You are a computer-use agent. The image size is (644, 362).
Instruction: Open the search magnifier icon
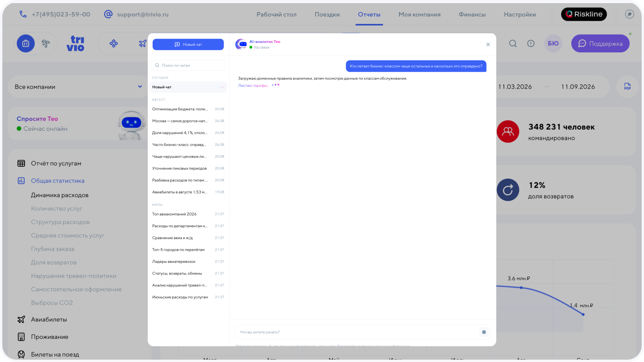(513, 43)
